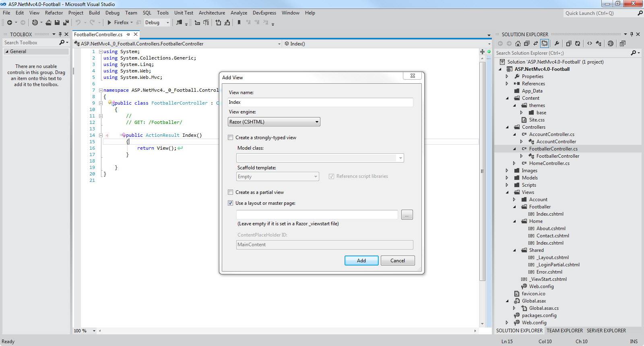This screenshot has height=346, width=644.
Task: Click the View name input field
Action: (320, 102)
